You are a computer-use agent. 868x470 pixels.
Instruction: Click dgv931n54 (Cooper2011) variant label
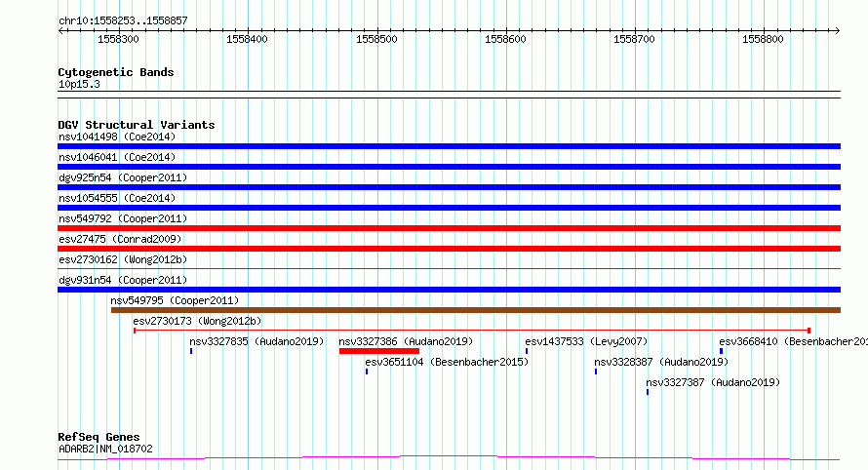pyautogui.click(x=123, y=280)
